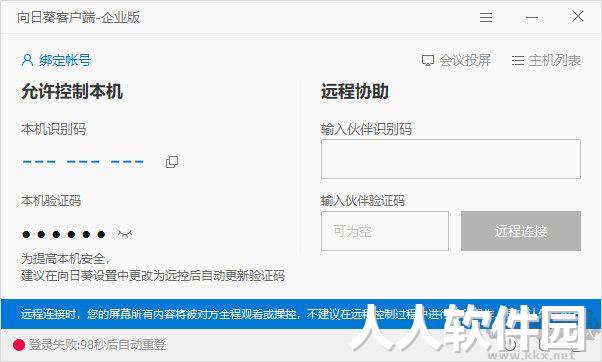Click 建议在向日葵设置中更改为远控后自动更新验证码 hint text

tap(153, 276)
